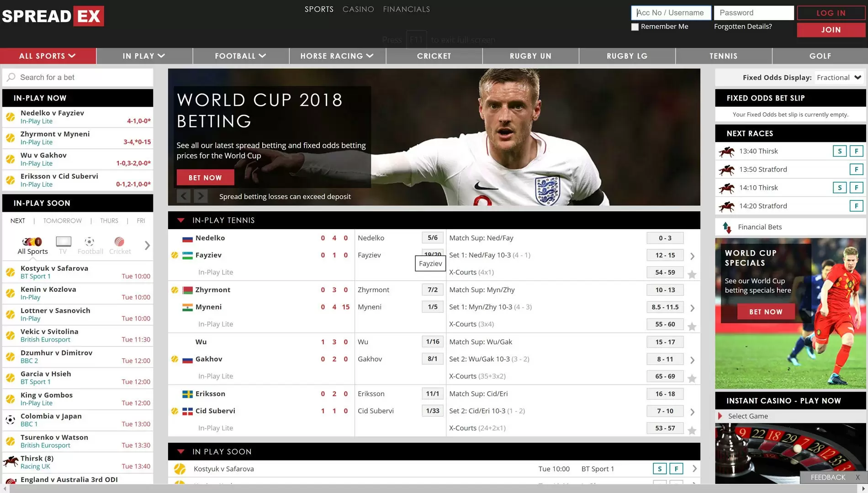Image resolution: width=868 pixels, height=493 pixels.
Task: Click the football icon next to Colombia v Japan
Action: point(10,420)
